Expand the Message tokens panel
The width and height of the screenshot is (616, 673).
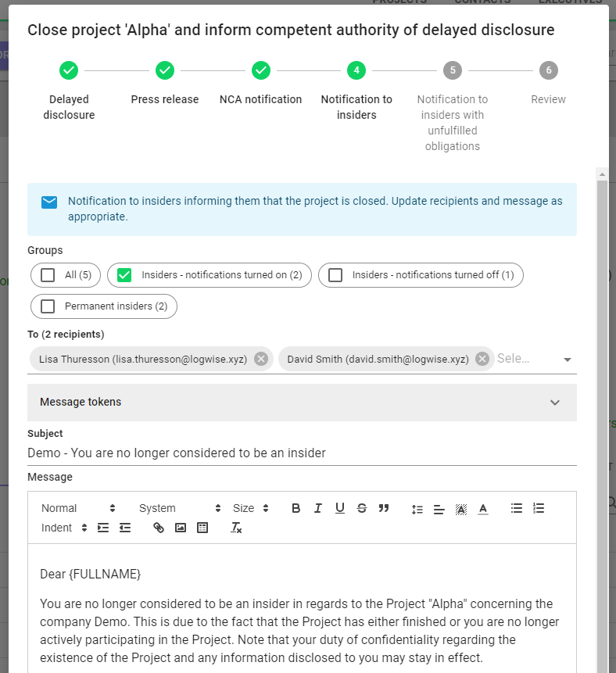[302, 403]
